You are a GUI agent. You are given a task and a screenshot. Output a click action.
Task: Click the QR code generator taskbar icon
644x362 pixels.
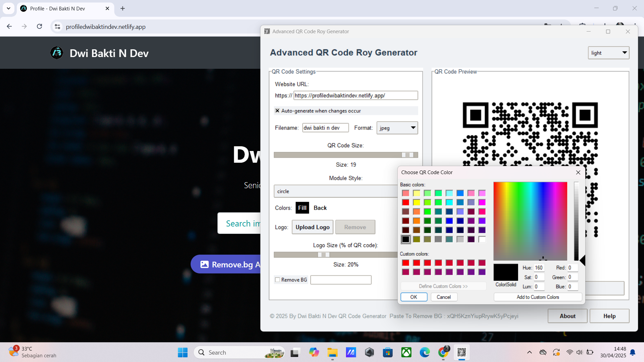click(462, 352)
